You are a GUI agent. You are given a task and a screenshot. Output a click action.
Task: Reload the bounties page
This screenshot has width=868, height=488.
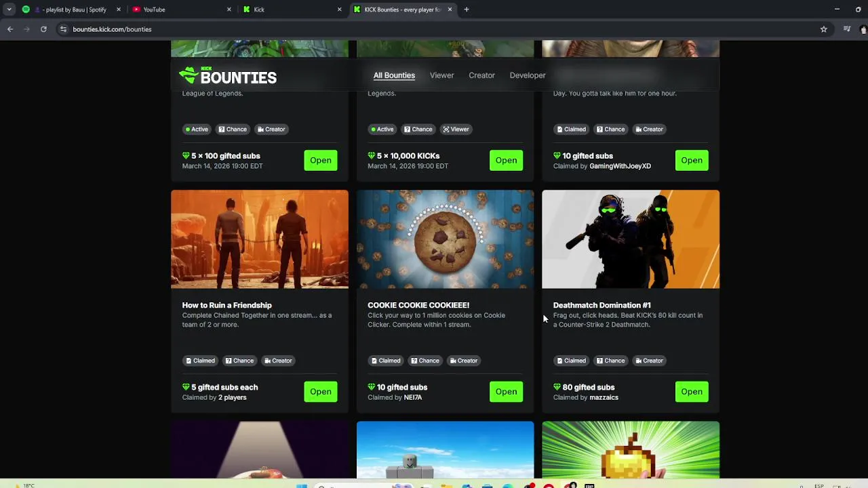pos(43,29)
